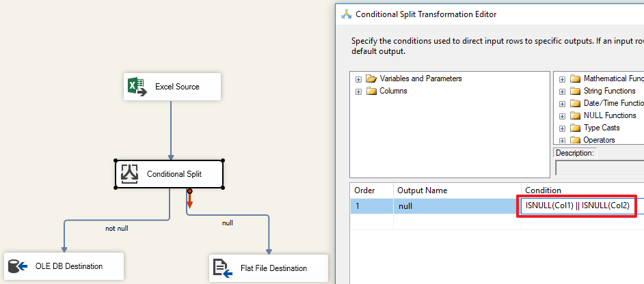Click the Columns folder icon
The image size is (644, 284).
(x=371, y=91)
